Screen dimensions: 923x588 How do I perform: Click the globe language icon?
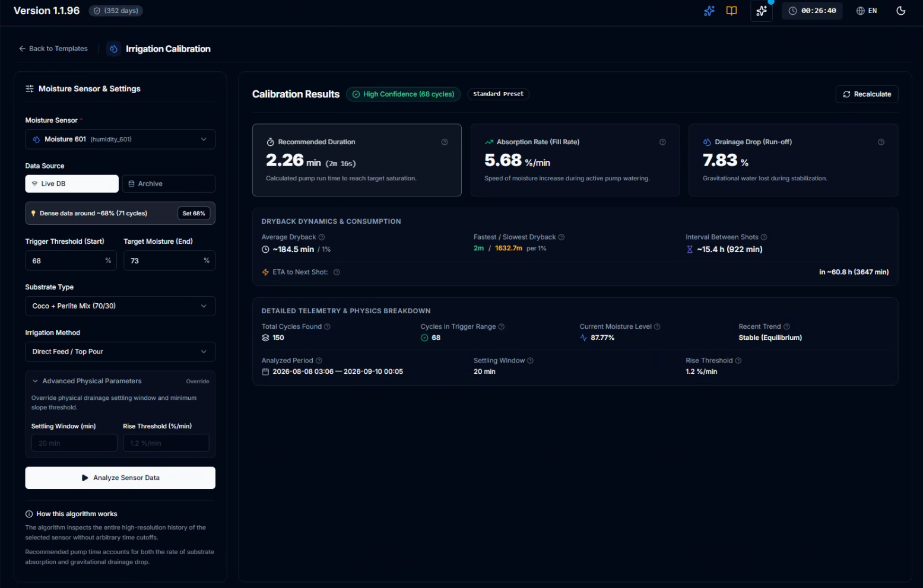[860, 11]
